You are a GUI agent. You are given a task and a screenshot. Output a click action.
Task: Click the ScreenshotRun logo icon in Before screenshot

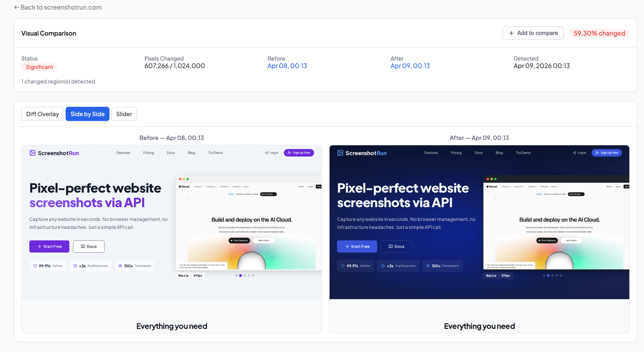click(33, 153)
